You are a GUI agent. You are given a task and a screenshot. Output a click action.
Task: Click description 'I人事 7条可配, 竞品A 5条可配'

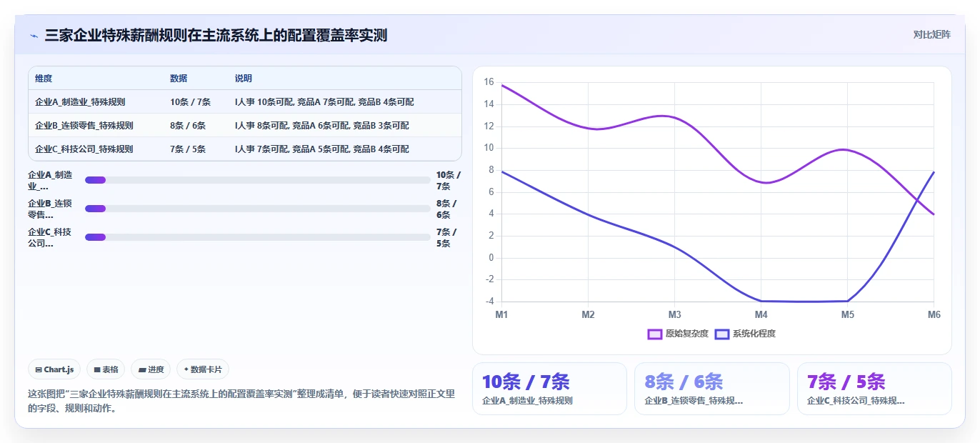click(322, 149)
